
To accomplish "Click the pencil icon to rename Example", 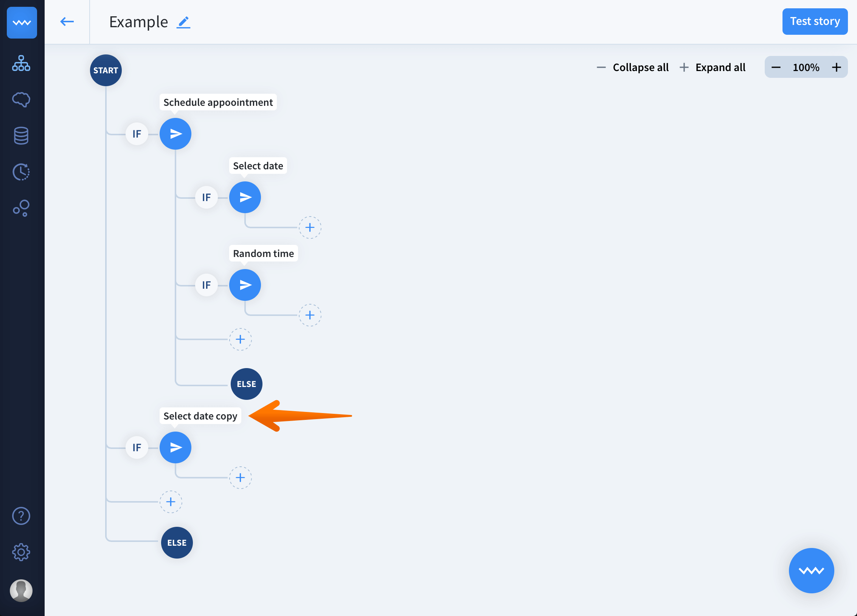I will [x=183, y=22].
